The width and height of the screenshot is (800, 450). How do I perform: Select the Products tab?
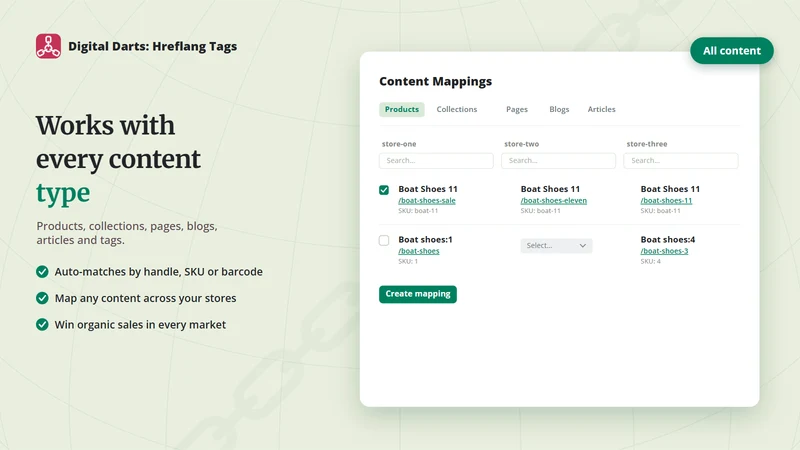[x=402, y=109]
